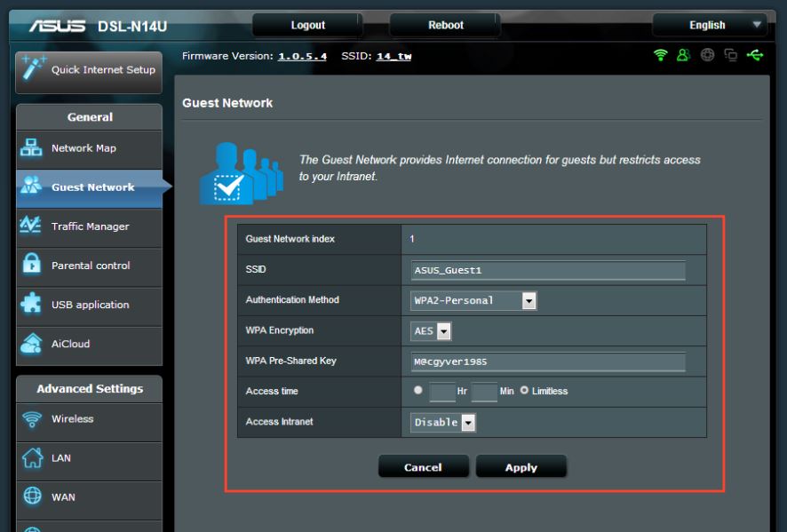Click the Guest Network index value 1

pos(411,239)
